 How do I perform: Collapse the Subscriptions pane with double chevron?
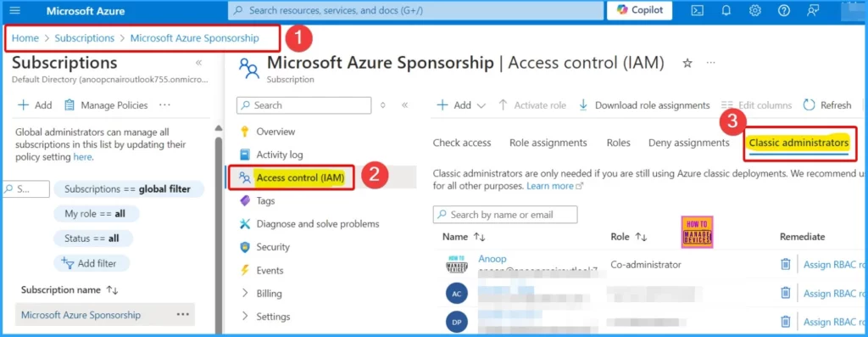(x=198, y=63)
